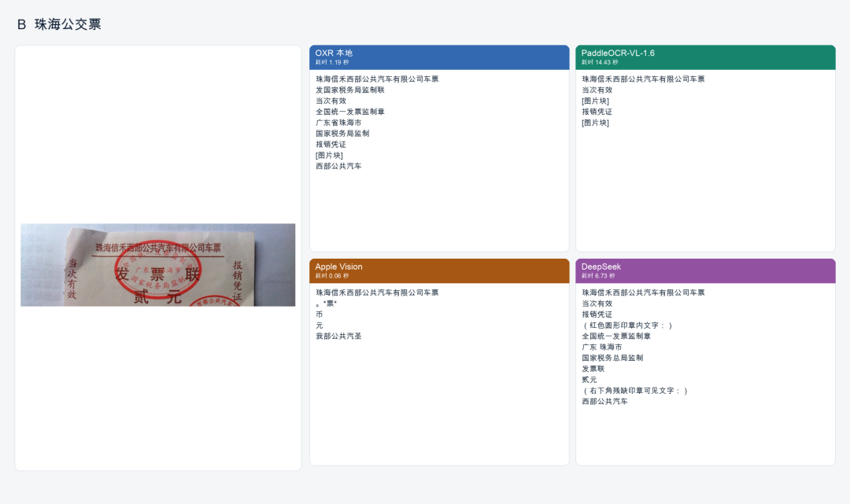
Task: Click the 耗时 14.43 秒 timing label
Action: coord(600,62)
